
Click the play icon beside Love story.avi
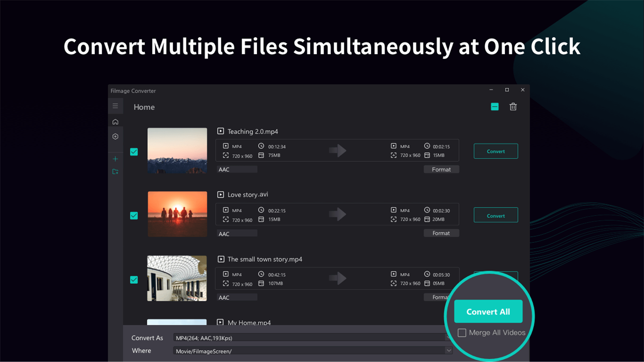point(220,194)
